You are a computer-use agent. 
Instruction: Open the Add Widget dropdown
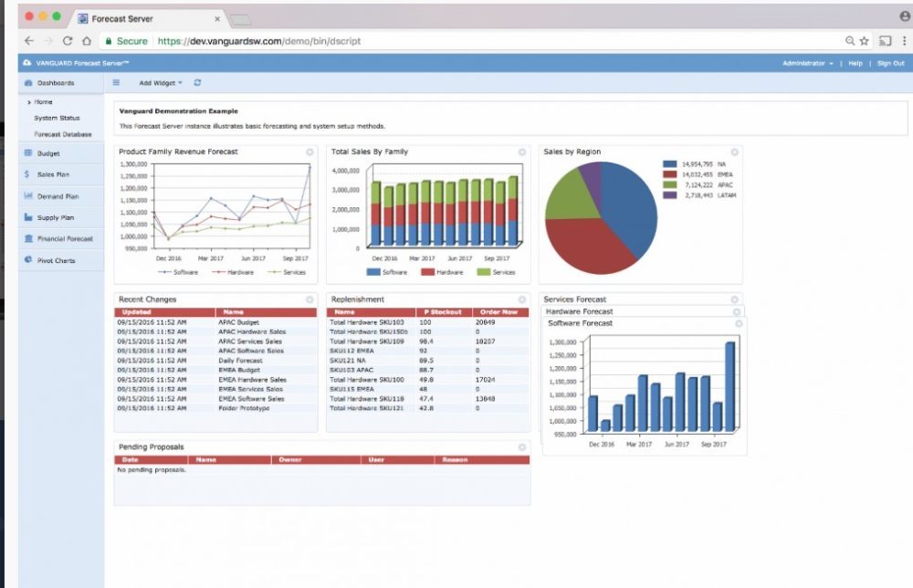160,83
